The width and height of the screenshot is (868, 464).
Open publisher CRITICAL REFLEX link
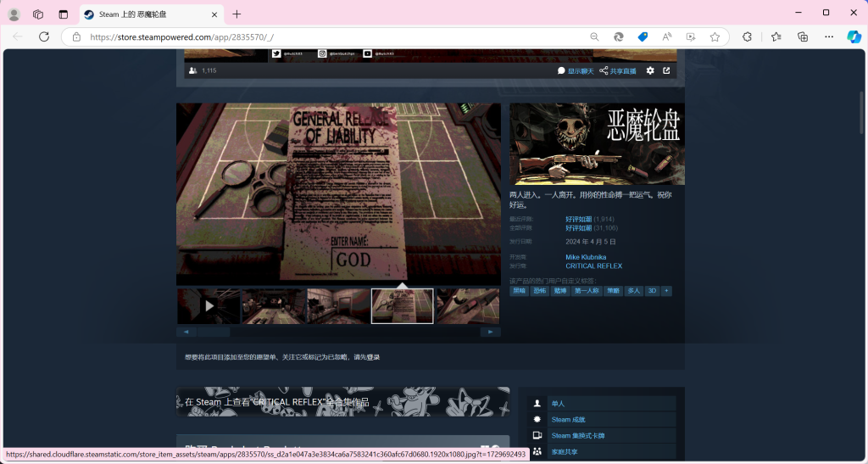tap(593, 266)
